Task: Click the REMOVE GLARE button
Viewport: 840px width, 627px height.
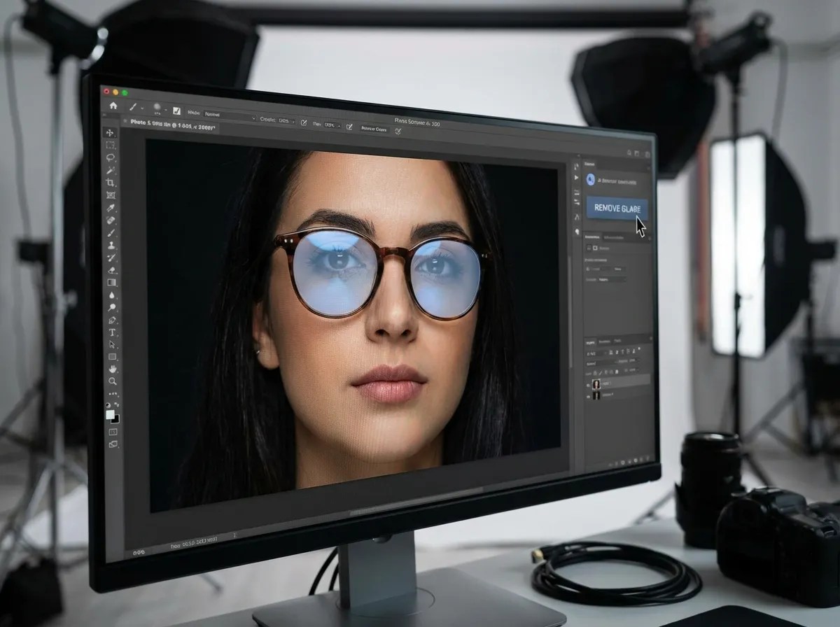Action: tap(617, 208)
